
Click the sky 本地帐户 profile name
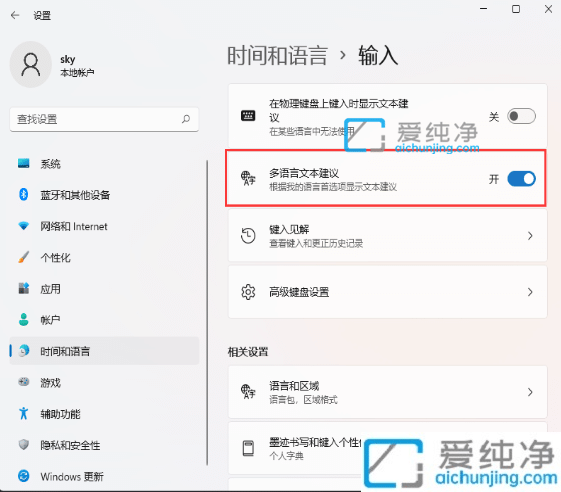[77, 65]
